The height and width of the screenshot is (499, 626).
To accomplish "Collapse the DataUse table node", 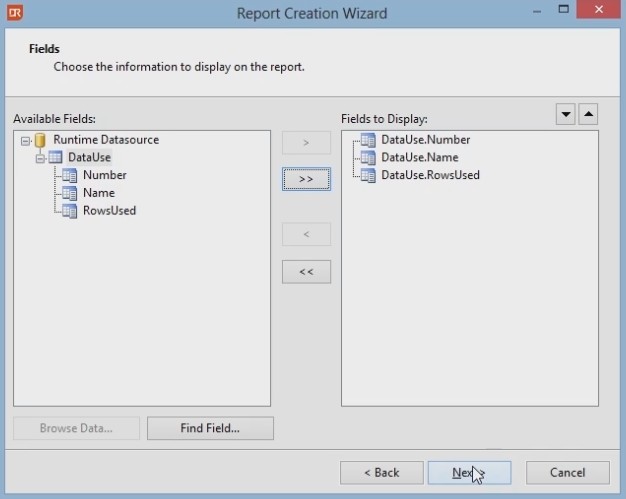I will (40, 158).
